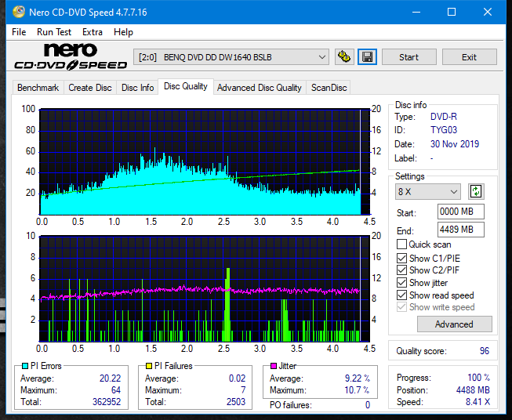
Task: Toggle the Show read speed checkbox
Action: [401, 295]
